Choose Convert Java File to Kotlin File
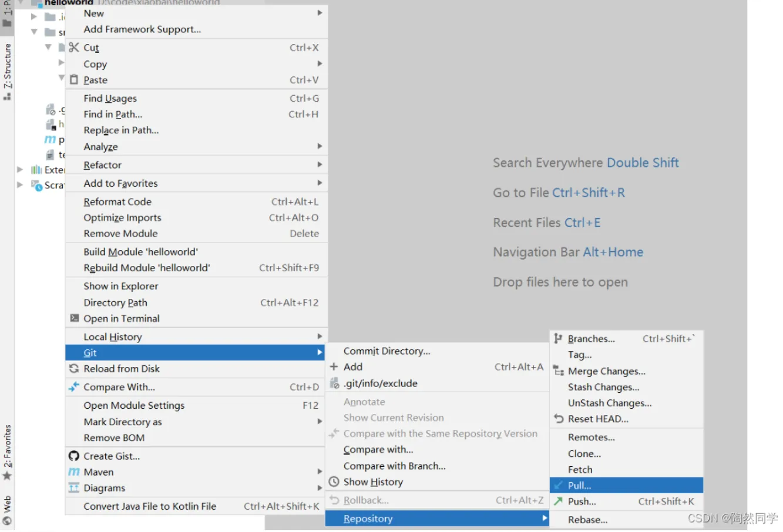783x532 pixels. [x=196, y=507]
